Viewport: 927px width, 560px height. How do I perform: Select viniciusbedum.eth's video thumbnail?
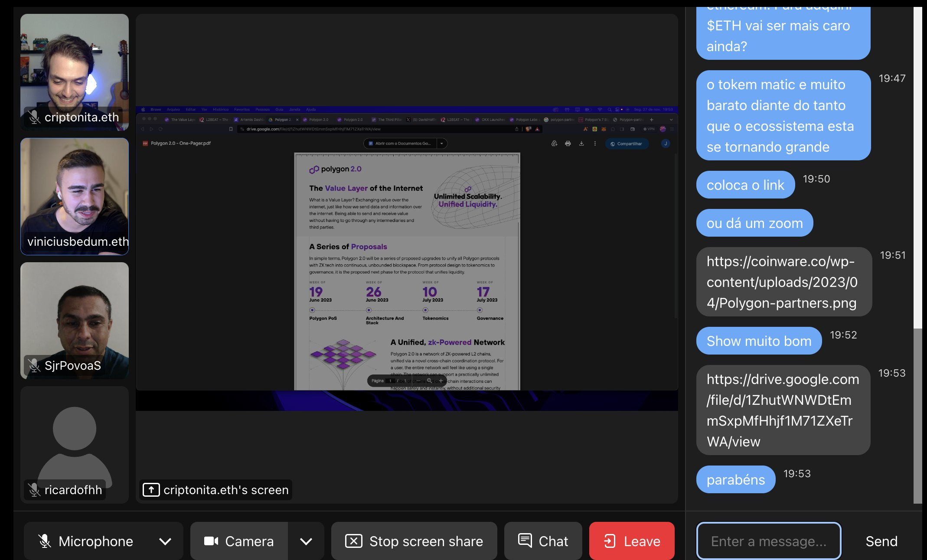75,196
